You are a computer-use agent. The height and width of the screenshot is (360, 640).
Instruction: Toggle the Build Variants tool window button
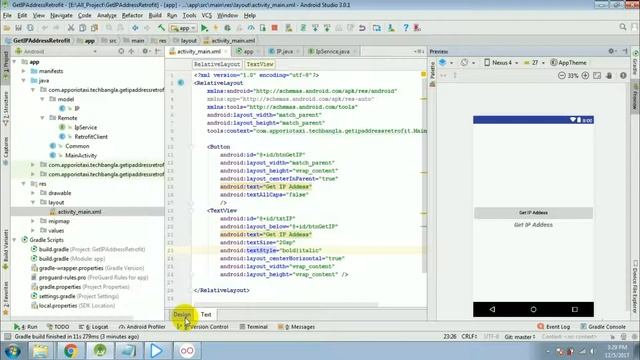coord(6,249)
